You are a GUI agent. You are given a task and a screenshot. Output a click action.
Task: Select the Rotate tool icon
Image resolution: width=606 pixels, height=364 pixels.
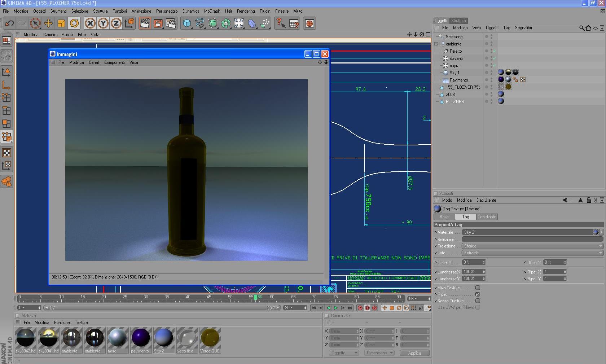pos(74,23)
